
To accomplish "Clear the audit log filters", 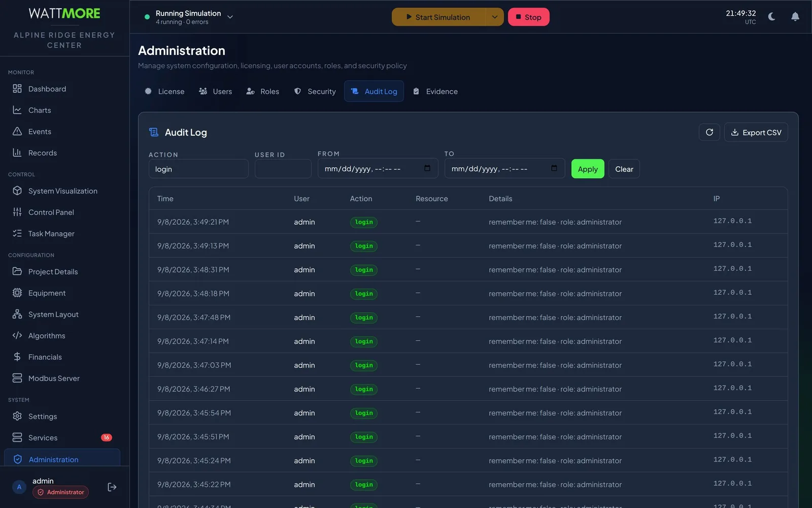I will (x=624, y=169).
